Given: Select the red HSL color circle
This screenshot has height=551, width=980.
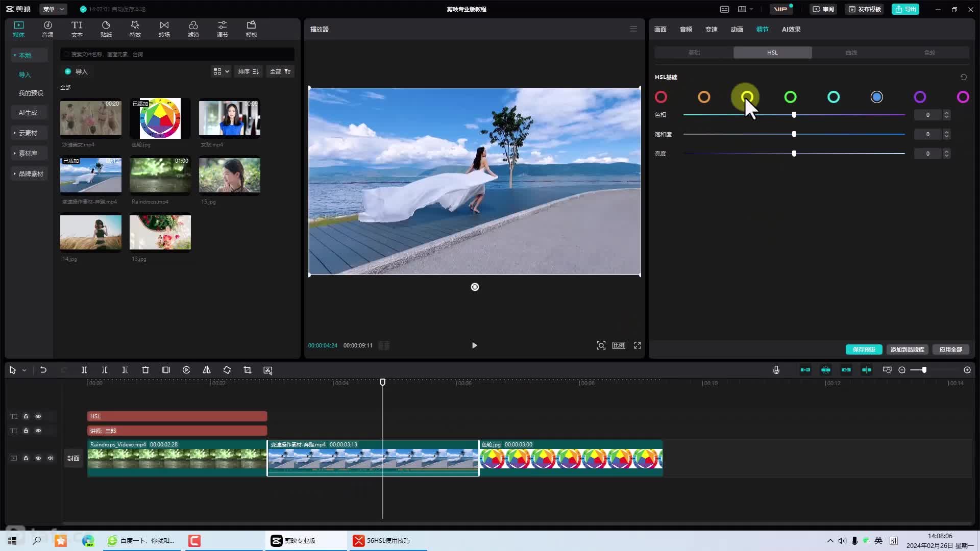Looking at the screenshot, I should 661,97.
